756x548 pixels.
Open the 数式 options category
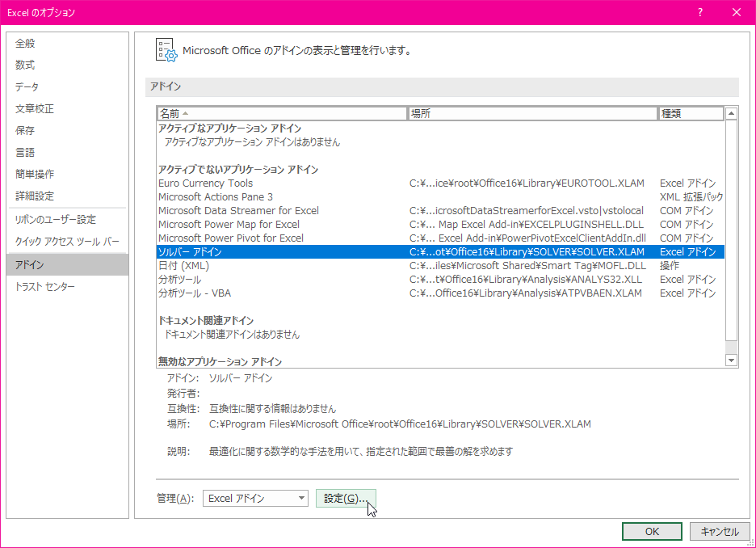pyautogui.click(x=68, y=65)
